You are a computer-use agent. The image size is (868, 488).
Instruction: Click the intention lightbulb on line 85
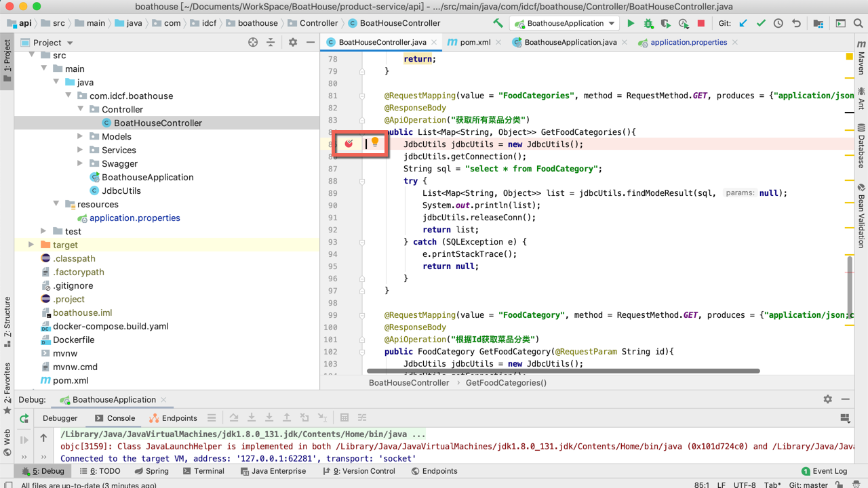point(375,142)
